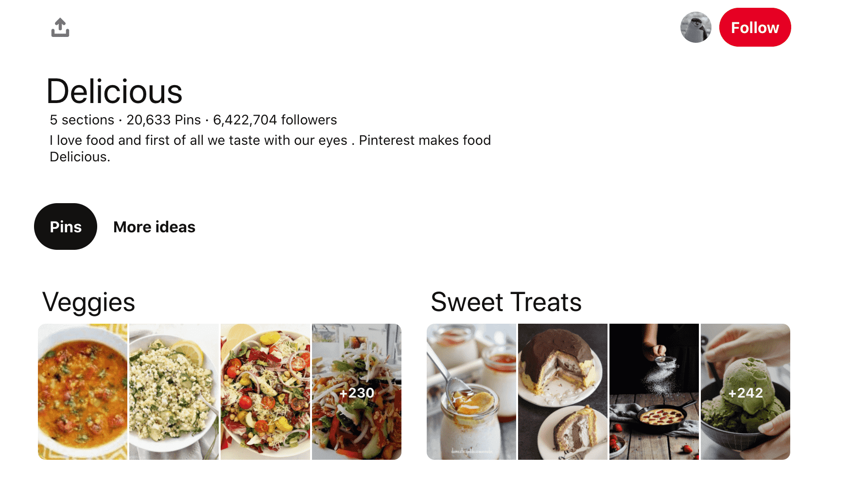Open the powdered sugar skillet dessert pin
The height and width of the screenshot is (487, 868).
[x=654, y=392]
